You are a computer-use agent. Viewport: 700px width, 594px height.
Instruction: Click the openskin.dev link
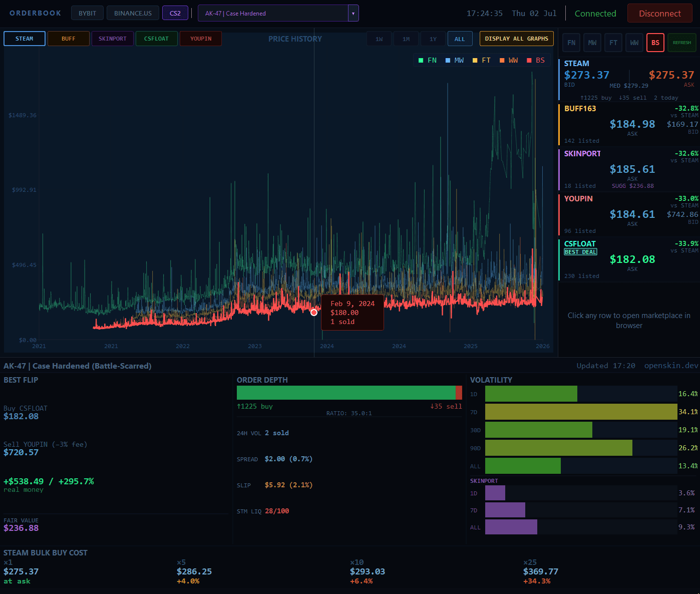tap(671, 366)
